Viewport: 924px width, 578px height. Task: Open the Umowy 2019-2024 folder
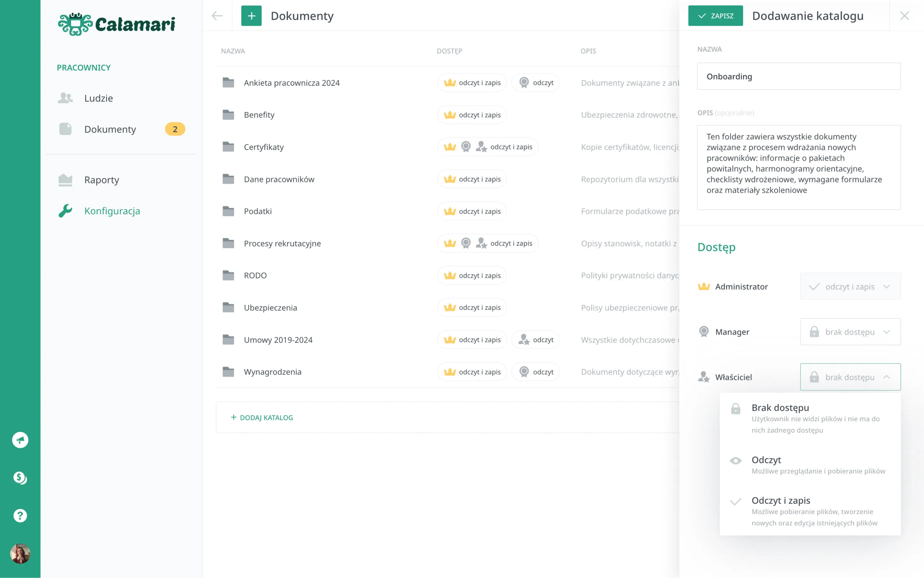(278, 340)
